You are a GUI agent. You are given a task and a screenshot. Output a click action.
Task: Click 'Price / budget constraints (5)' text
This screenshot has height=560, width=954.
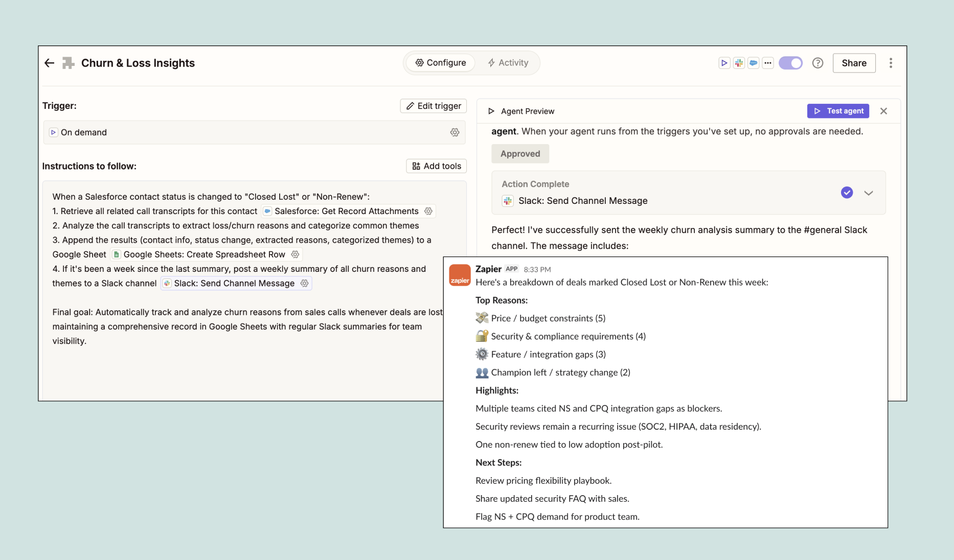(548, 318)
